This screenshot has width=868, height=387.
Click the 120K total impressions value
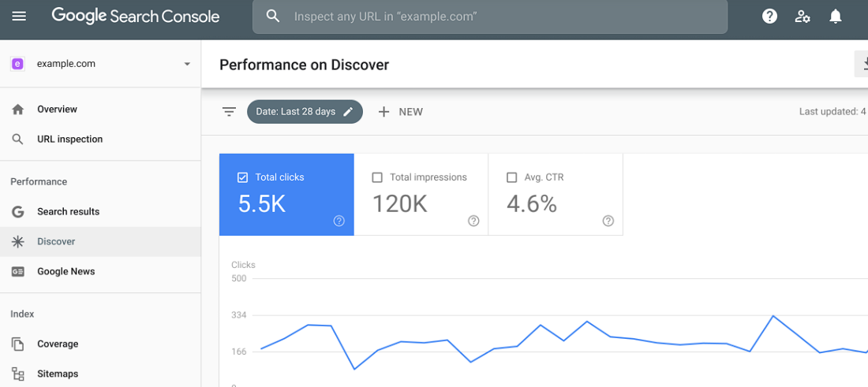coord(400,204)
